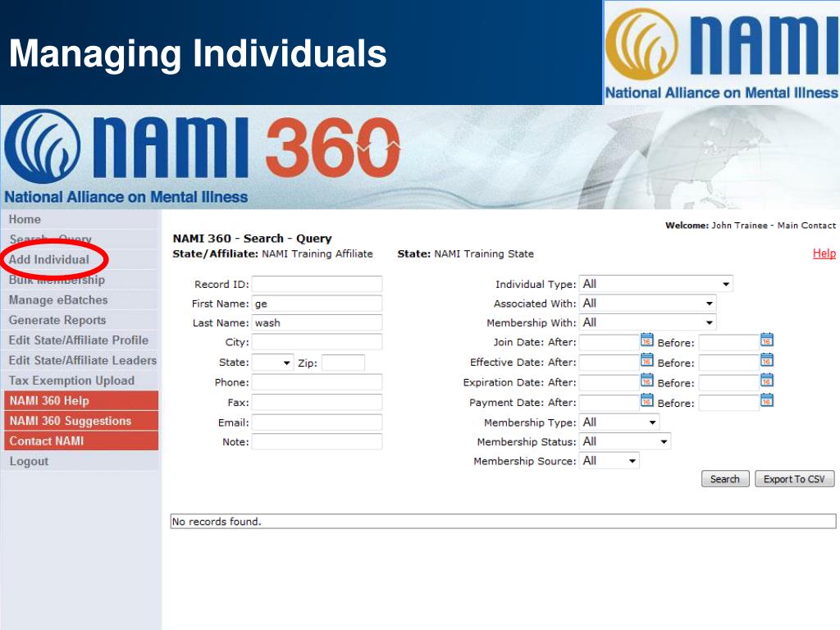Open calendar picker for Effective Date Before

tap(767, 361)
